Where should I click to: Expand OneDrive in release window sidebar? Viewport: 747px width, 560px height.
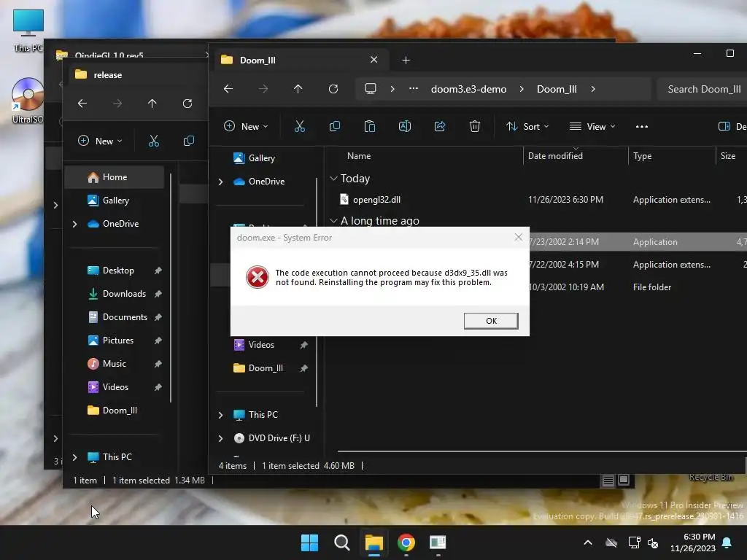pos(75,224)
